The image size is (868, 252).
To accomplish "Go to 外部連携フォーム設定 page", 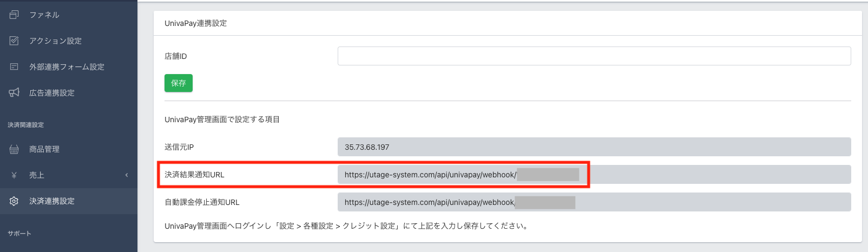I will [67, 67].
